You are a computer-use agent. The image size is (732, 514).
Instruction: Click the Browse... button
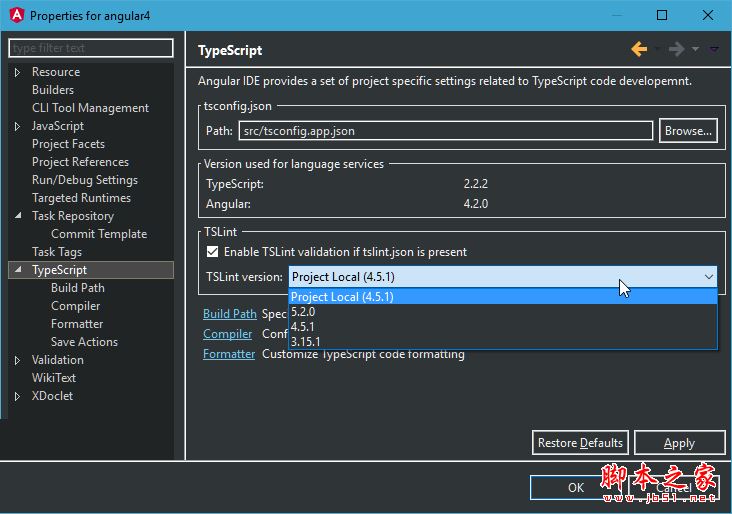688,131
